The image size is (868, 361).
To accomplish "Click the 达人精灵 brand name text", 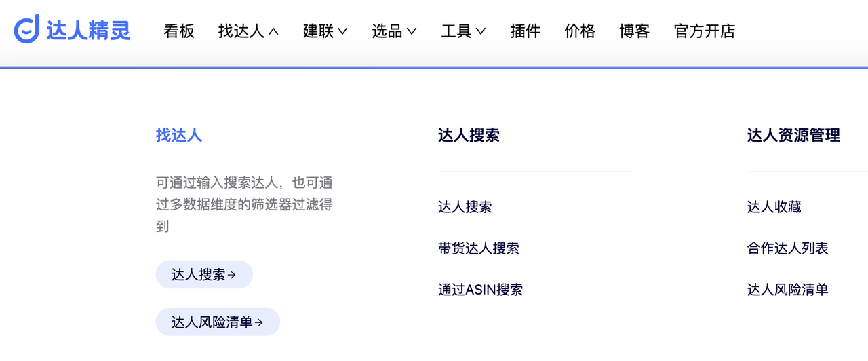I will 88,31.
